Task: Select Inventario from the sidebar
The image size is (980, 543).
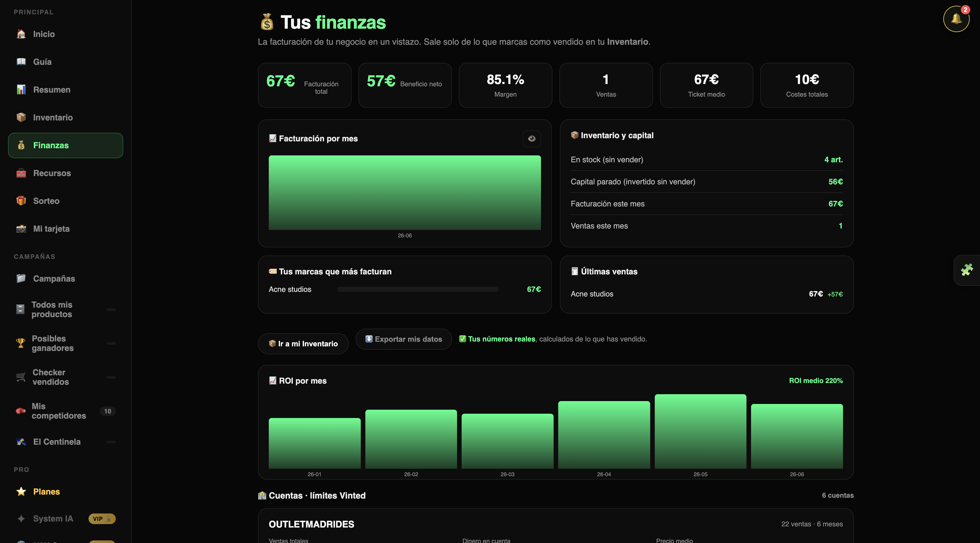Action: point(65,117)
